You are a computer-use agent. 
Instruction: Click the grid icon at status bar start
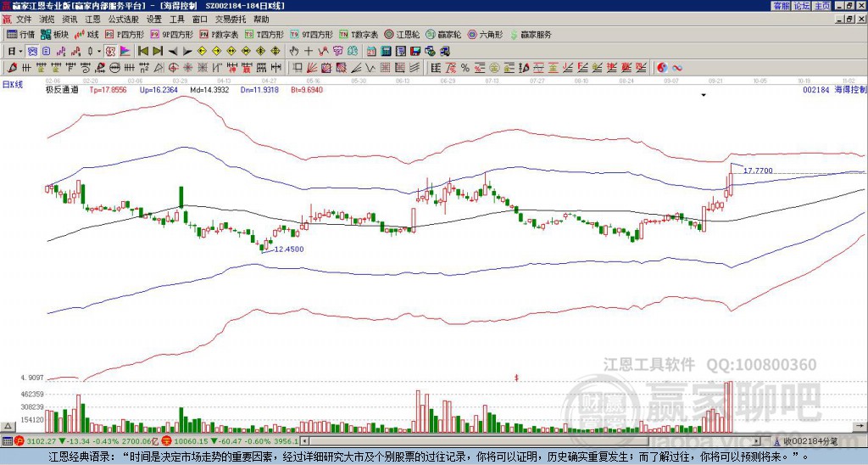coord(7,441)
